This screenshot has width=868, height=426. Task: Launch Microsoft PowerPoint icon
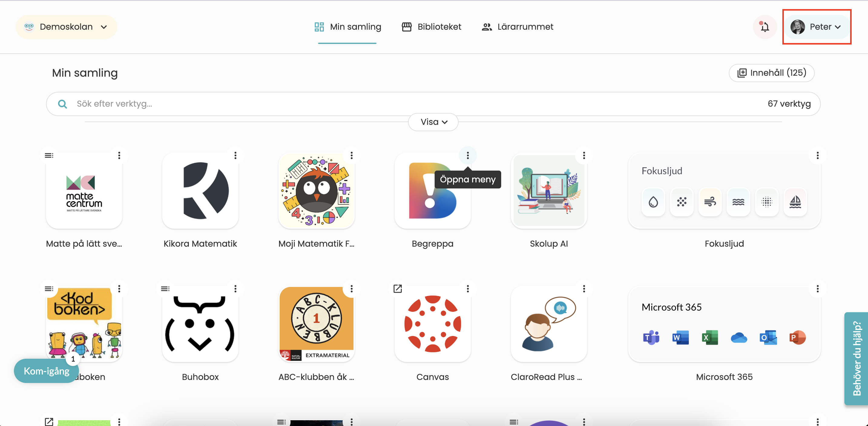(x=797, y=337)
